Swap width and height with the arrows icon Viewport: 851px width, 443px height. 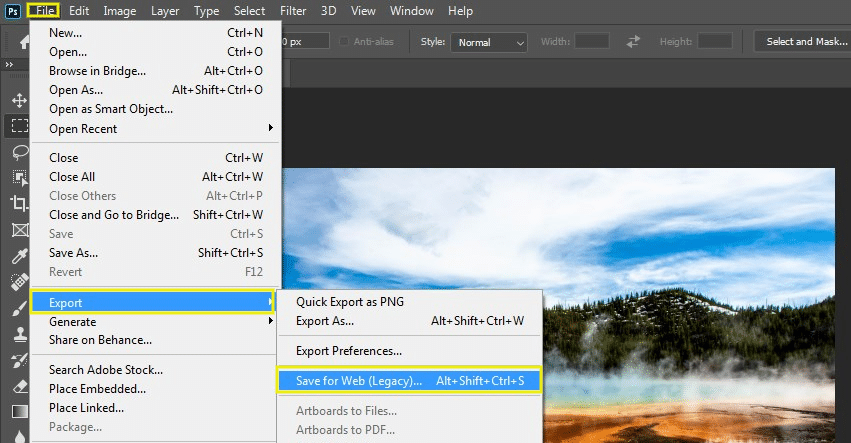coord(633,41)
